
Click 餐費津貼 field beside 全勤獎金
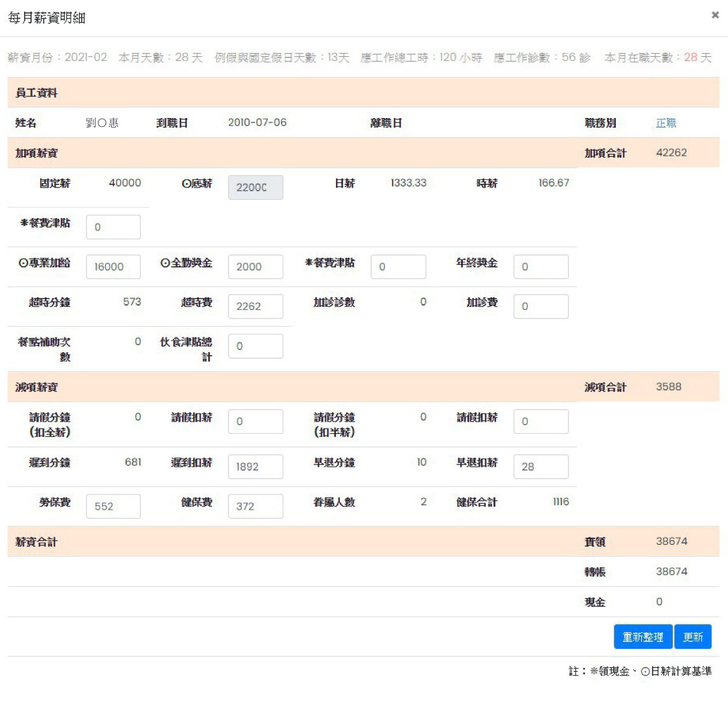point(398,267)
